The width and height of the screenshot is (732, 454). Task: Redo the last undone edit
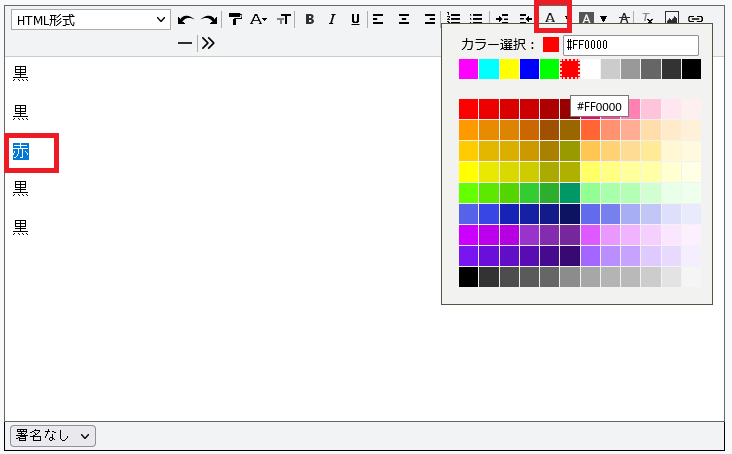[x=209, y=20]
